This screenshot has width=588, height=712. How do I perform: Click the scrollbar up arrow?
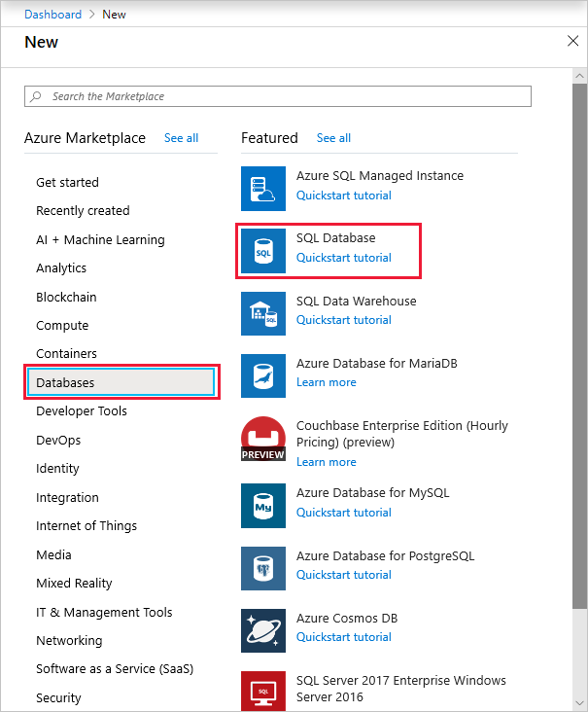tap(579, 76)
